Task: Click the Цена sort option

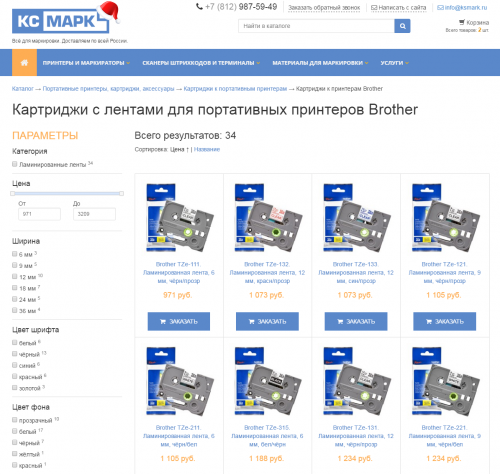Action: point(179,149)
